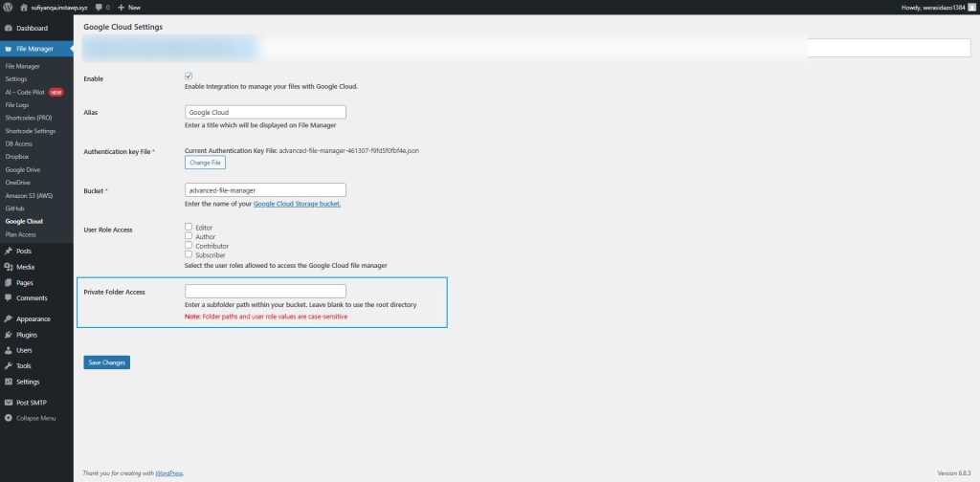Click the Appearance paintbrush icon
This screenshot has height=482, width=980.
pyautogui.click(x=9, y=318)
